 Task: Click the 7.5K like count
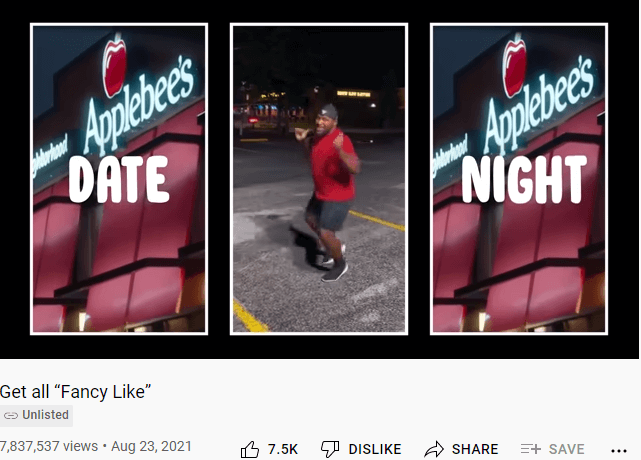(283, 449)
